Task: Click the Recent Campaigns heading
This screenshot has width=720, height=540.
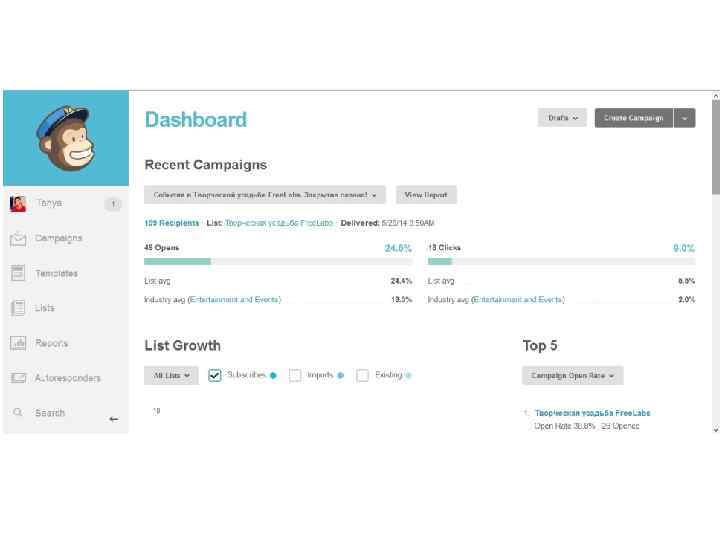Action: tap(206, 164)
